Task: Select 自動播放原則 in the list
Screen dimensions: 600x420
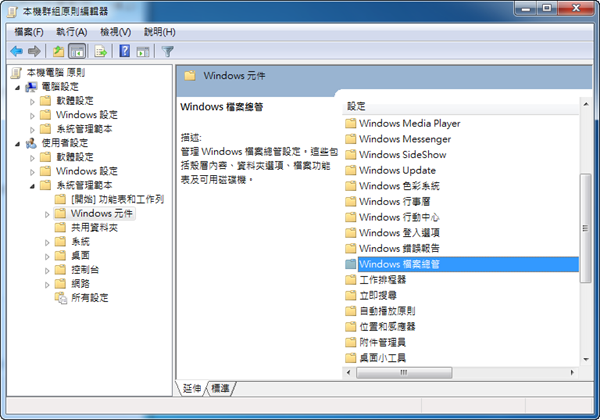Action: 387,311
